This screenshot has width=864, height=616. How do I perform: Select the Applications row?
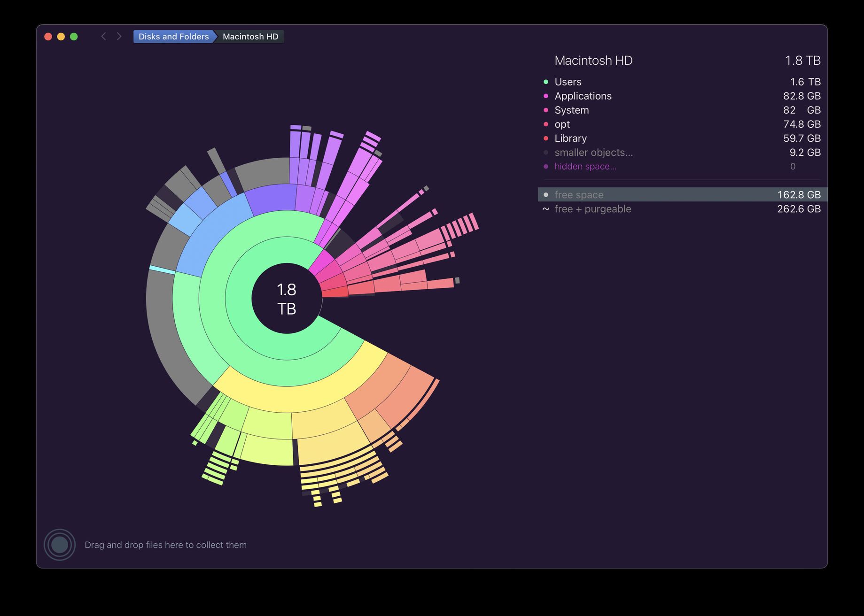click(682, 96)
